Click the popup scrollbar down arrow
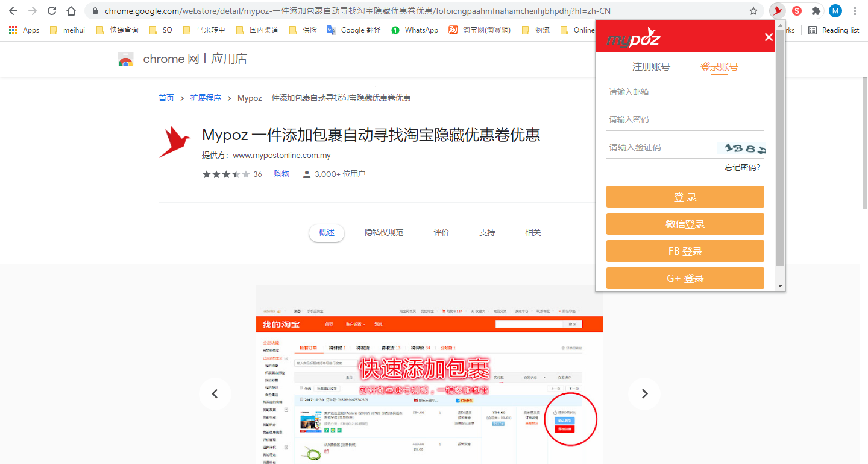 781,286
